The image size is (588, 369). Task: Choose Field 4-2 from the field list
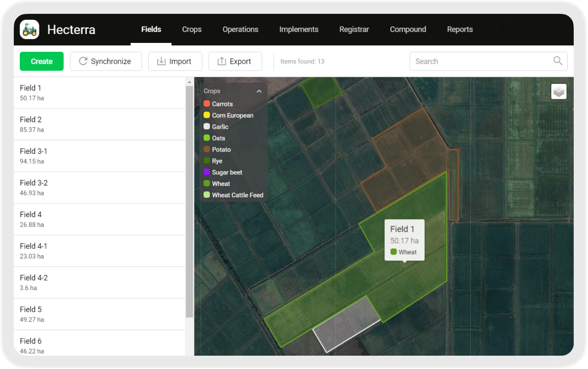tap(99, 282)
